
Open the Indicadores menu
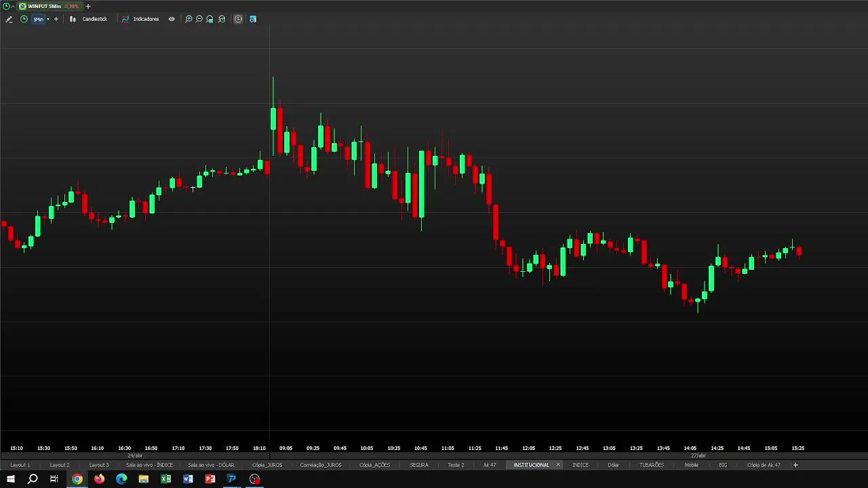[146, 19]
